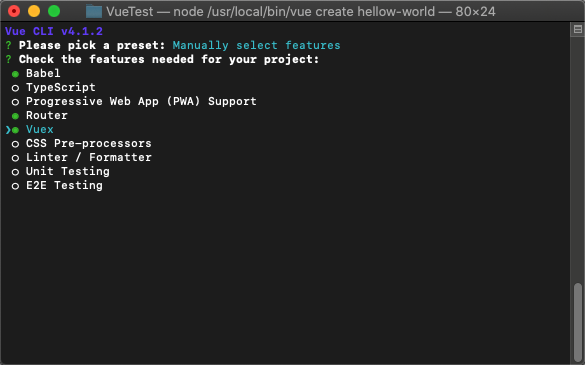
Task: Enable the Linter / Formatter option circle
Action: coord(15,158)
